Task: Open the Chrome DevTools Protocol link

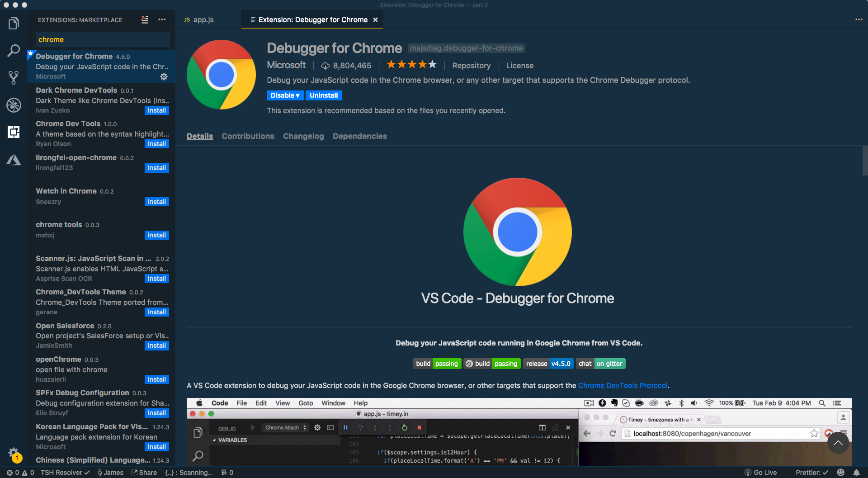Action: tap(623, 385)
